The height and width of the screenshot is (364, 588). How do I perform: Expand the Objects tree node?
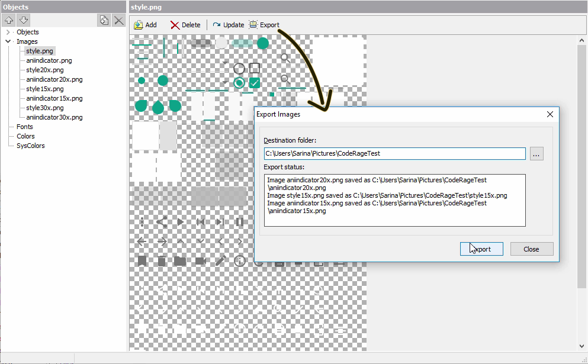coord(8,32)
